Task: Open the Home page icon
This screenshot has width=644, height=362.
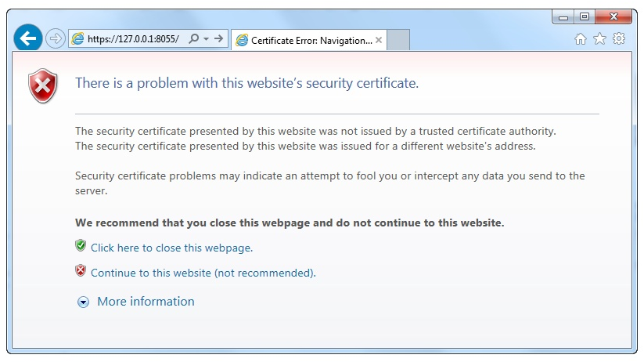Action: (x=581, y=39)
